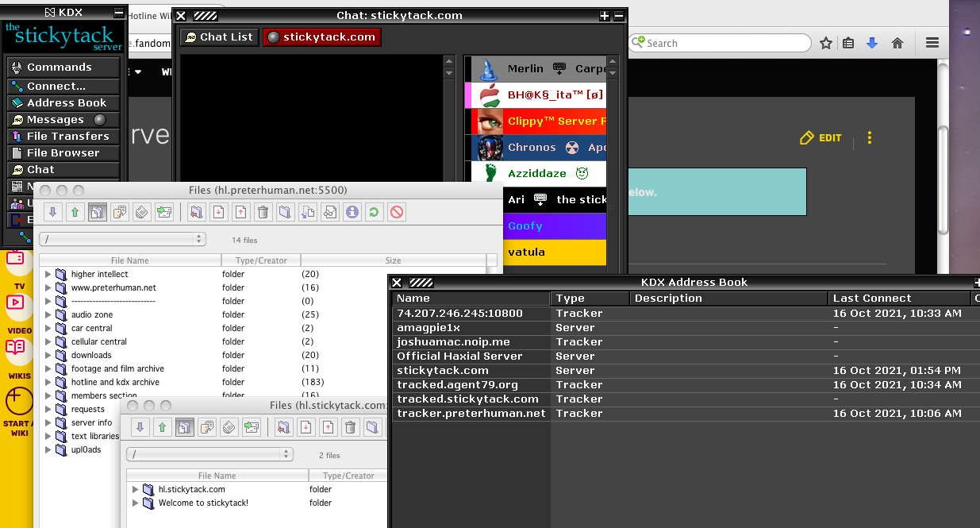Viewport: 980px width, 528px height.
Task: Click the news icon in stickytack Files toolbar
Action: click(x=229, y=427)
